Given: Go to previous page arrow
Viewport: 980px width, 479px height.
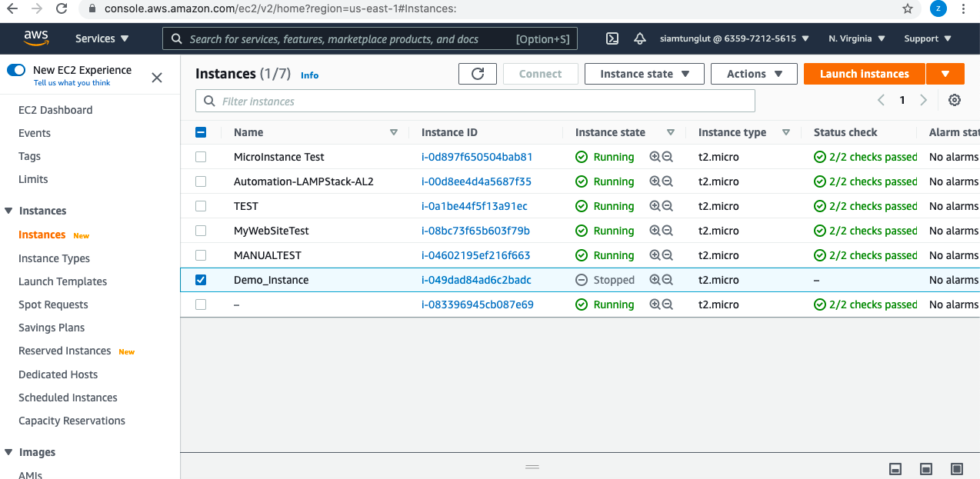Looking at the screenshot, I should coord(882,100).
